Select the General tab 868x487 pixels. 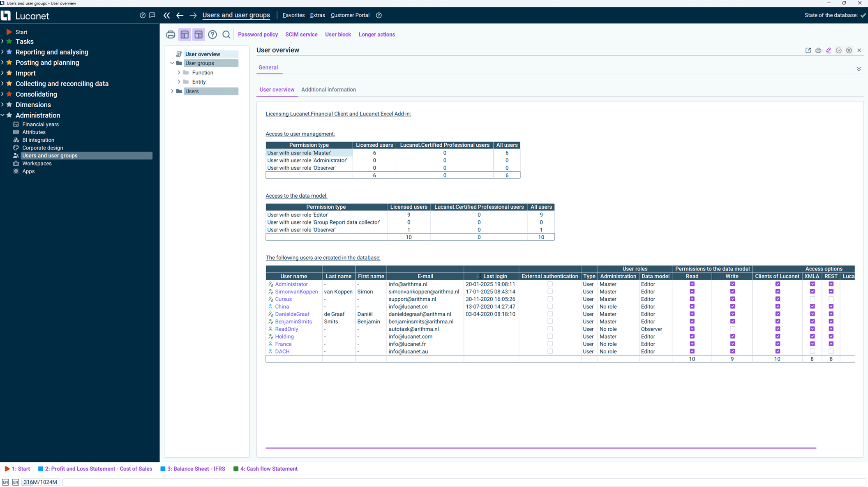[x=268, y=67]
